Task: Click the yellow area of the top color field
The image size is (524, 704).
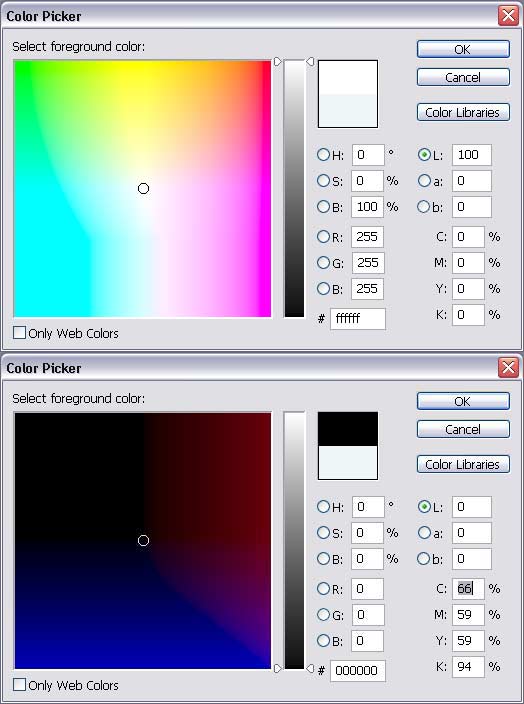Action: [x=139, y=76]
